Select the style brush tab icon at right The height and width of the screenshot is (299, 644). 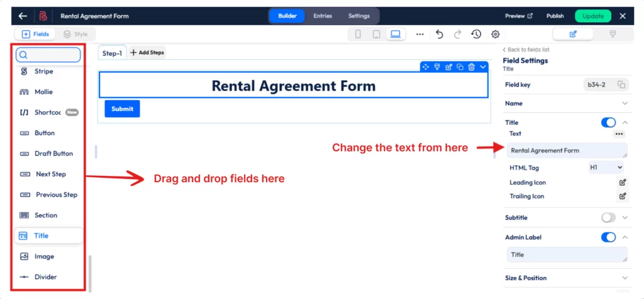coord(613,34)
